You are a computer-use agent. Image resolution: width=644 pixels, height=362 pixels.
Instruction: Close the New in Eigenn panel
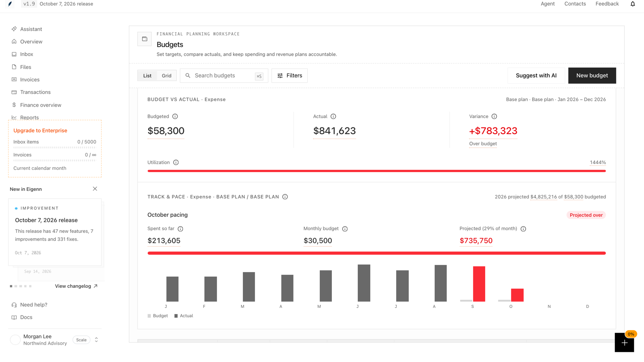tap(95, 189)
